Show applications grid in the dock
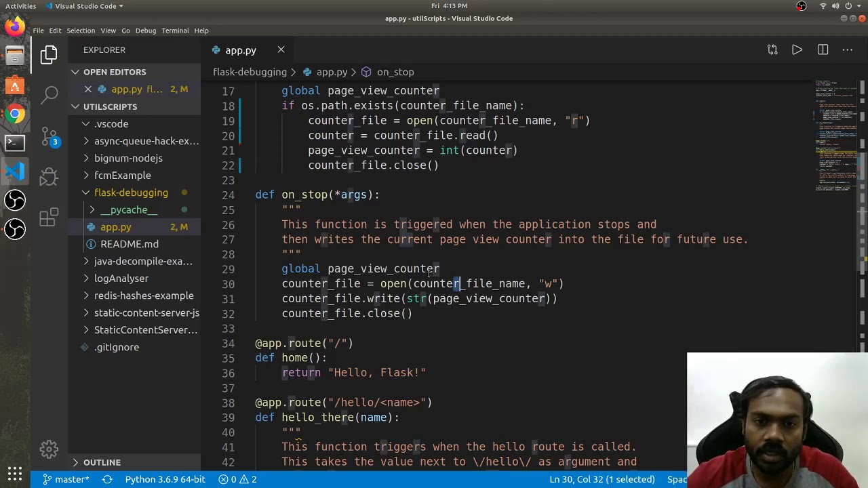Viewport: 868px width, 488px height. click(x=15, y=474)
